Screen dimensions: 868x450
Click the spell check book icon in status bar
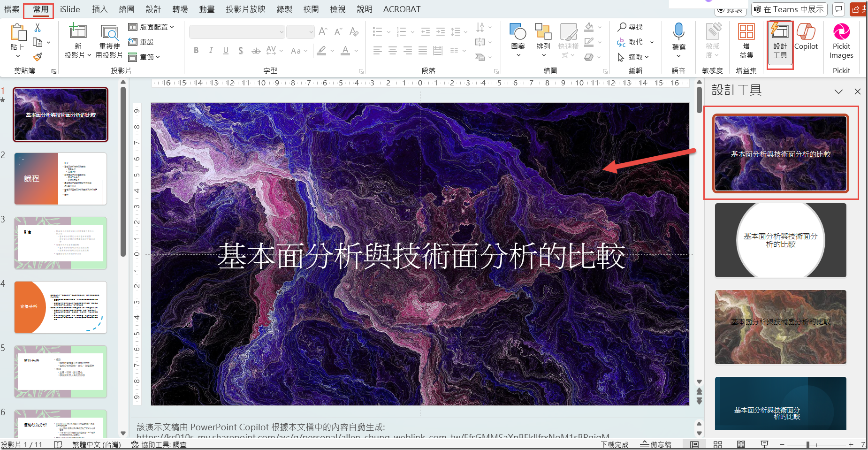[58, 444]
